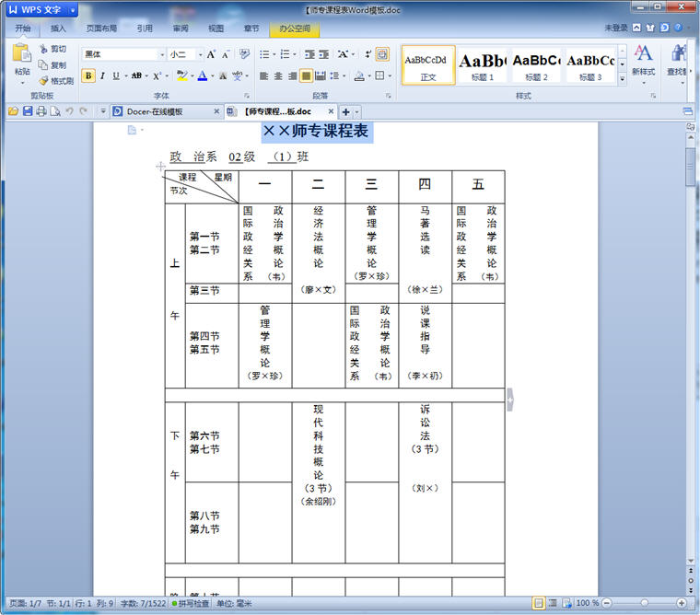Apply the 标题 2 style
This screenshot has width=700, height=615.
click(x=537, y=65)
